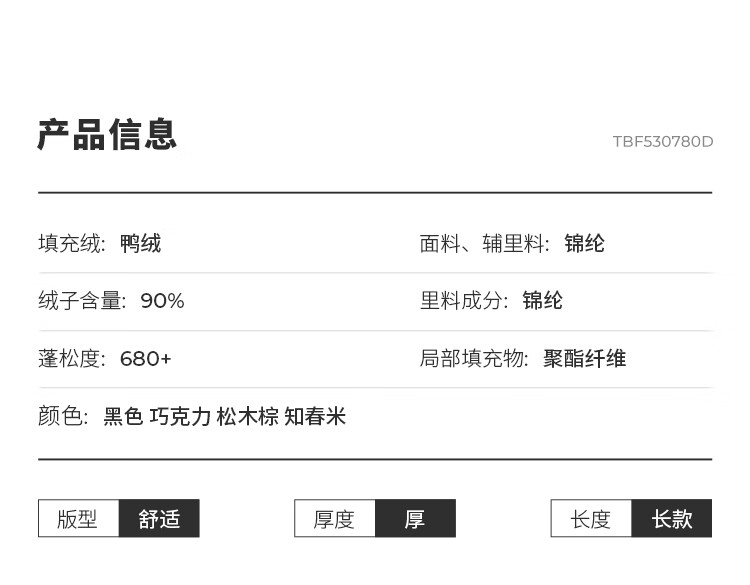Select the 680+ fill power value
Viewport: 750px width, 585px height.
pyautogui.click(x=146, y=359)
